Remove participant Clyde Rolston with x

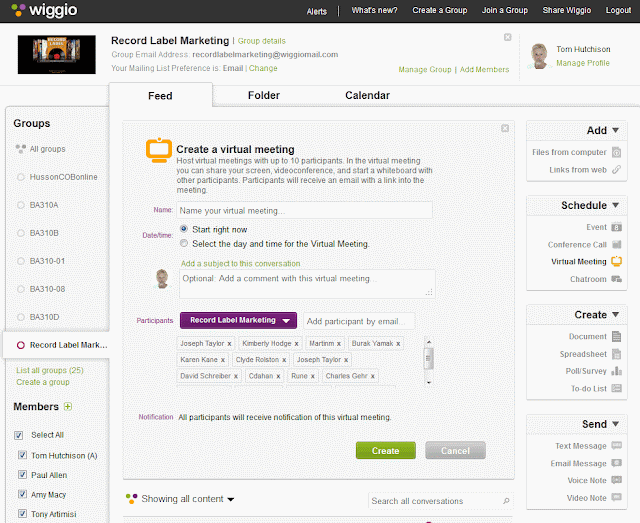tap(284, 360)
